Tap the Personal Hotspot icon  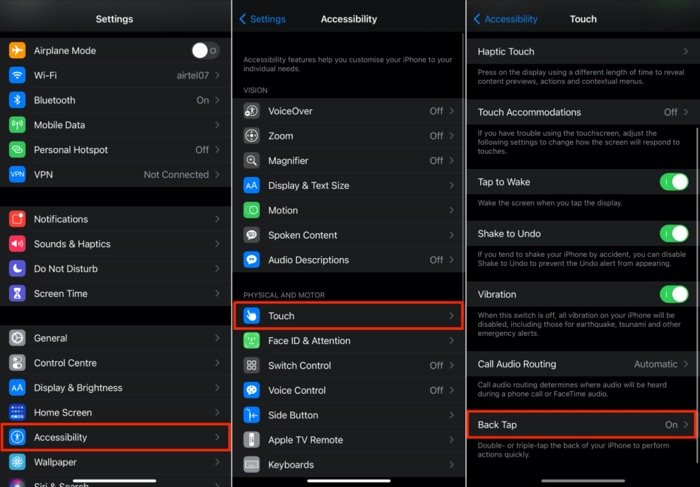pos(17,150)
